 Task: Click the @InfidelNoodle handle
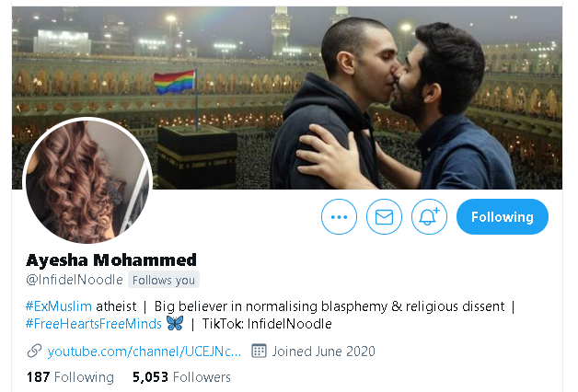[75, 280]
